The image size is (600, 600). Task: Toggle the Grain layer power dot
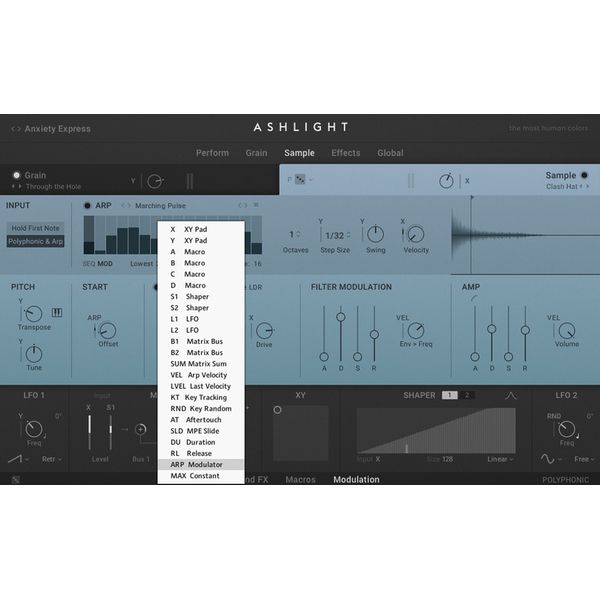[16, 175]
